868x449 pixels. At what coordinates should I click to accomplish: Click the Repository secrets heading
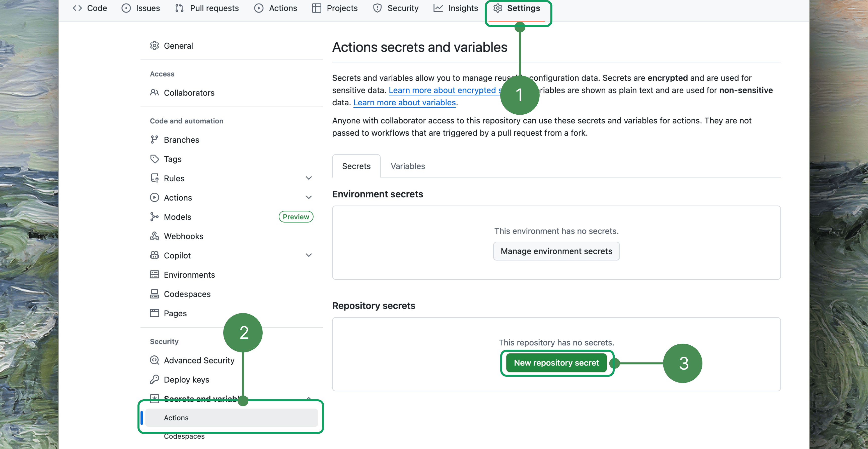click(374, 306)
